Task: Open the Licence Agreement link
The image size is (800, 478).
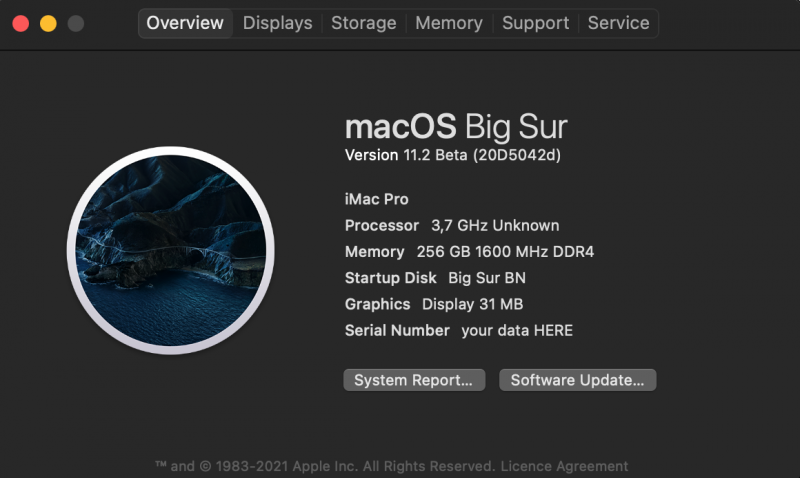Action: point(564,466)
